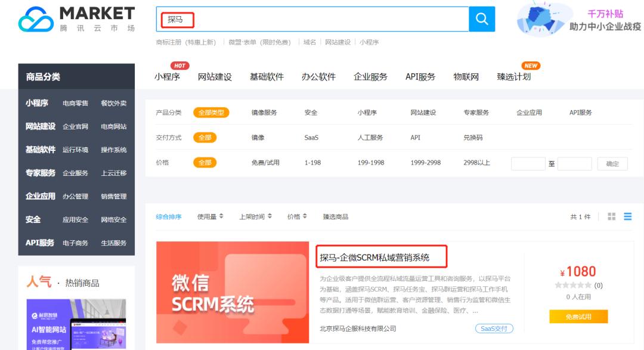Filter price by 2998以上
The height and width of the screenshot is (350, 644).
pyautogui.click(x=476, y=163)
